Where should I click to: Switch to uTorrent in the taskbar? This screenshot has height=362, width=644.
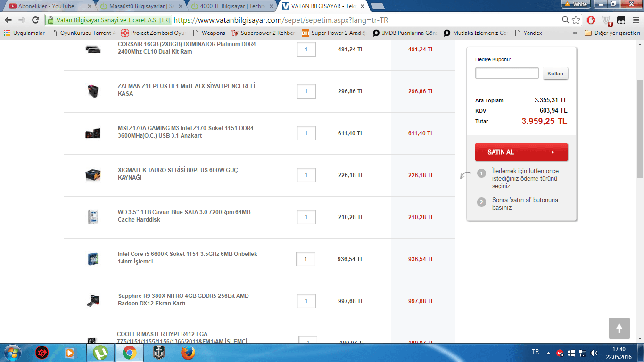100,353
